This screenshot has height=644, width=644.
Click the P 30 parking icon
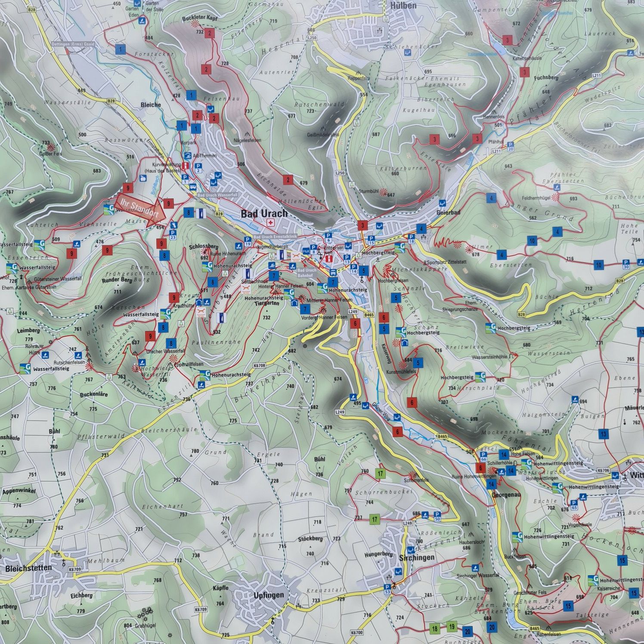626,264
